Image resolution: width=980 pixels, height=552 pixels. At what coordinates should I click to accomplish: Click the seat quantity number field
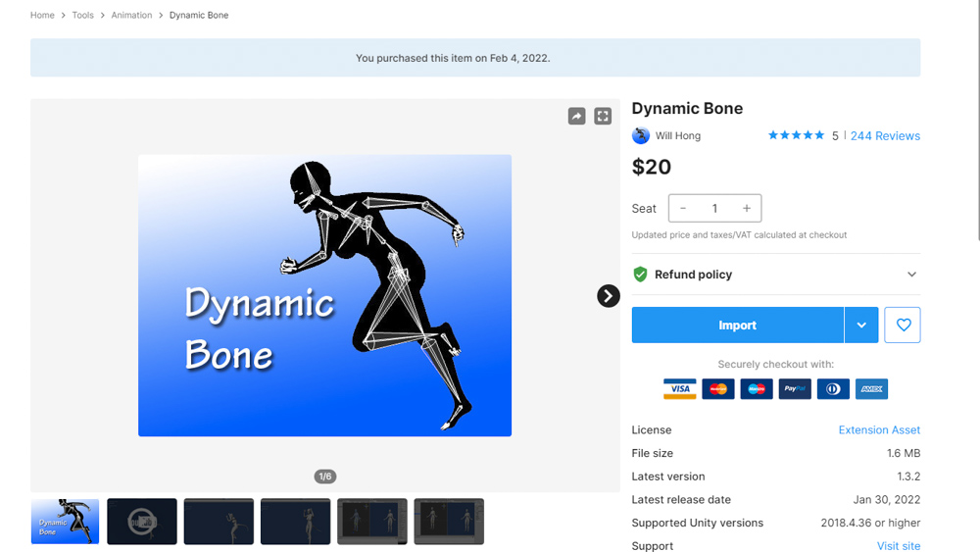[714, 208]
